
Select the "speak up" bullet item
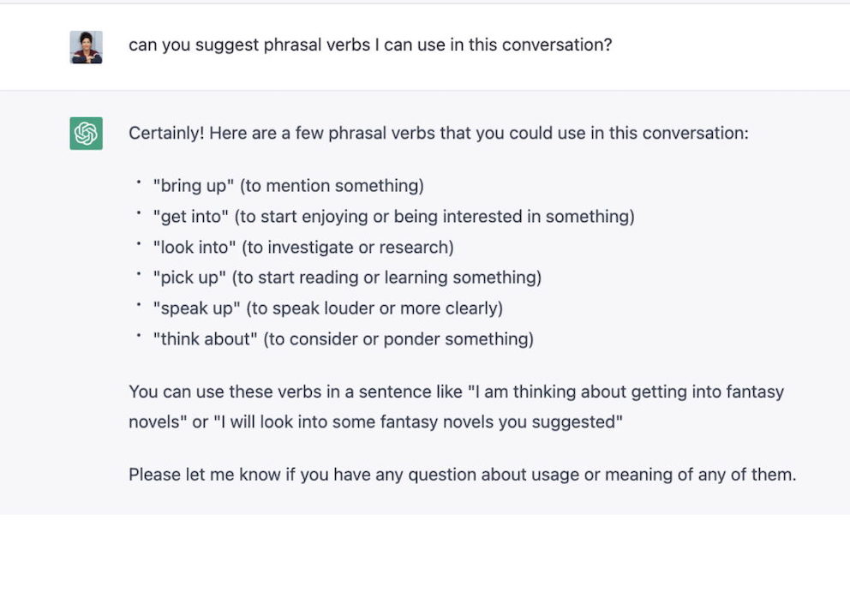coord(328,308)
